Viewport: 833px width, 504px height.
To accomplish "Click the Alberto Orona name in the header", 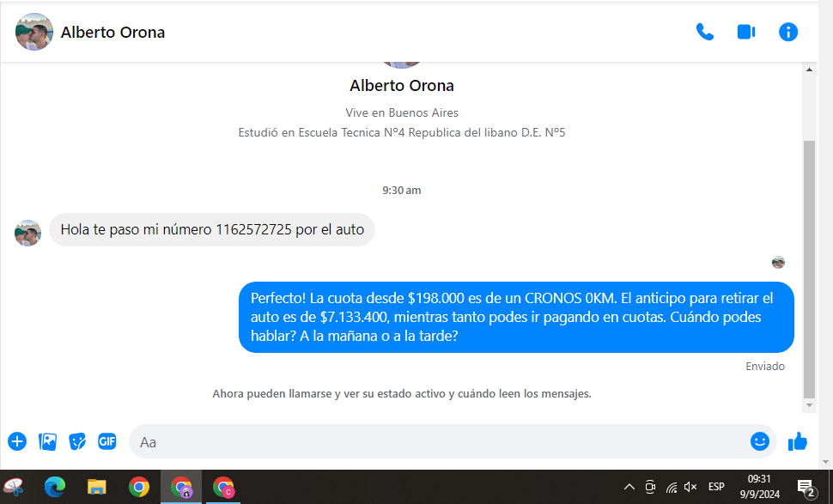I will 112,33.
